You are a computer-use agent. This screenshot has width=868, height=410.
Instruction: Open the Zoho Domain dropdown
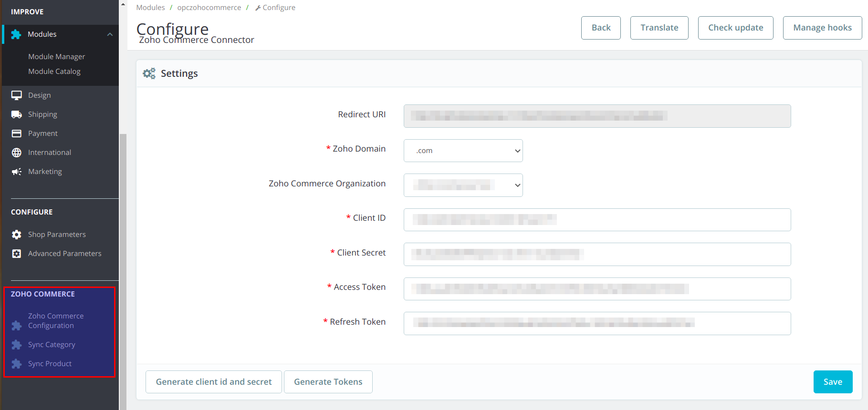(463, 151)
